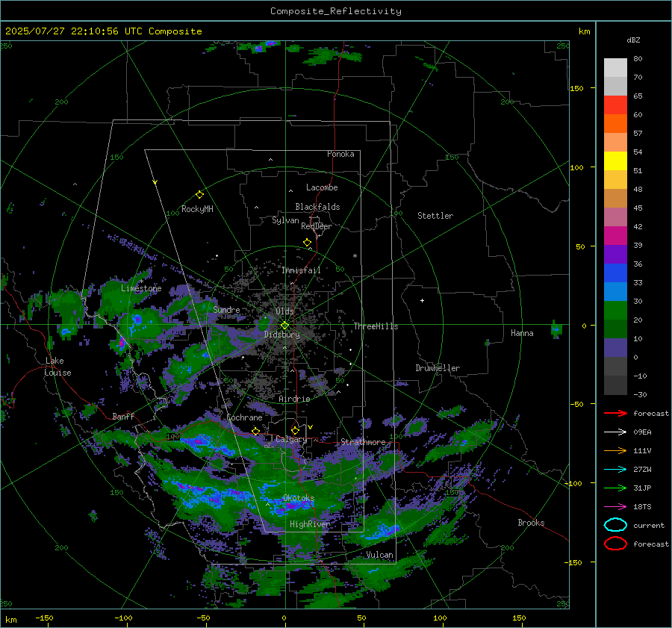Click the Drumheller city label
Screen dimensions: 672x628
pyautogui.click(x=438, y=368)
